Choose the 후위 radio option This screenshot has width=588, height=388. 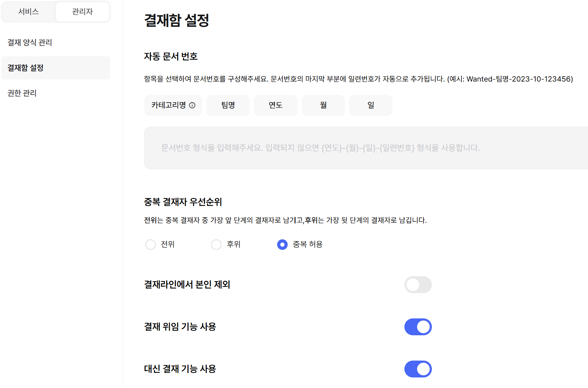pos(216,245)
